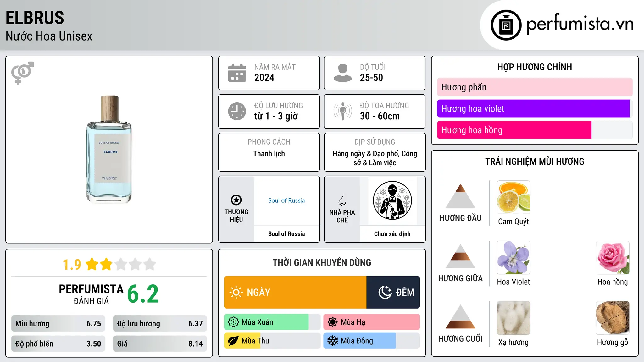Click the green 6.2 Perfumista score
Screen dimensions: 644x362
tap(143, 294)
